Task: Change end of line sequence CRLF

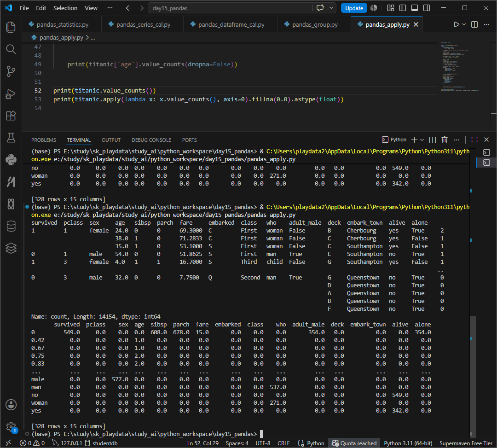Action: coord(283,443)
